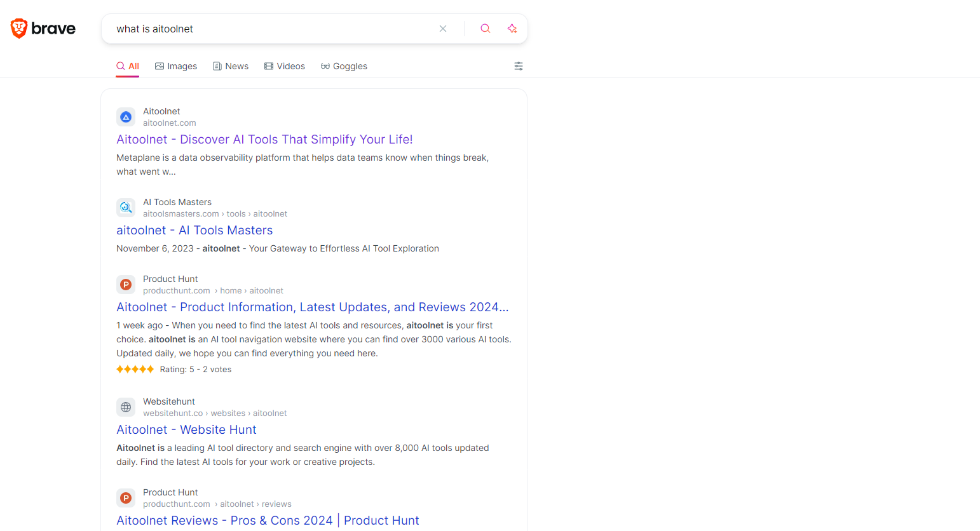Open the Aitoolnet - Discover AI Tools result
The width and height of the screenshot is (980, 531).
click(264, 139)
